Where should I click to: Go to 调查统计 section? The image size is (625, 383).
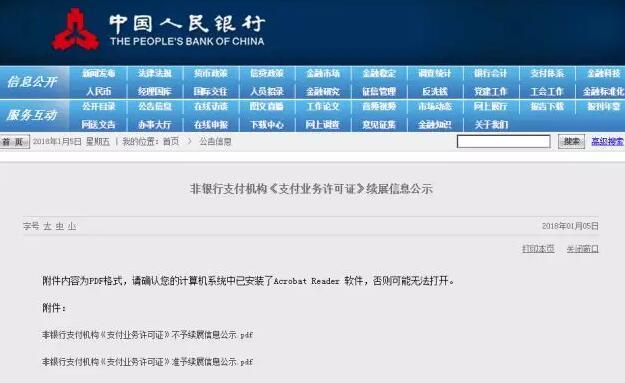[435, 73]
